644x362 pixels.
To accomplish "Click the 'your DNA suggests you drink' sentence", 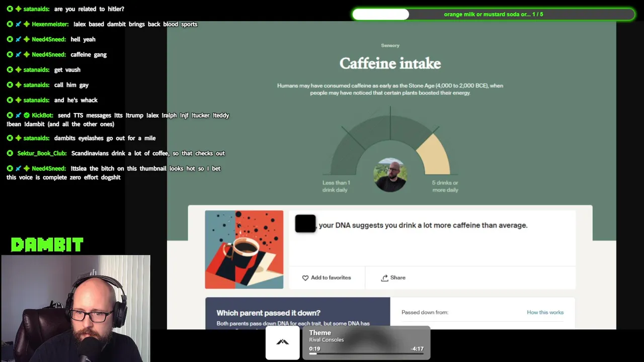I will click(423, 225).
